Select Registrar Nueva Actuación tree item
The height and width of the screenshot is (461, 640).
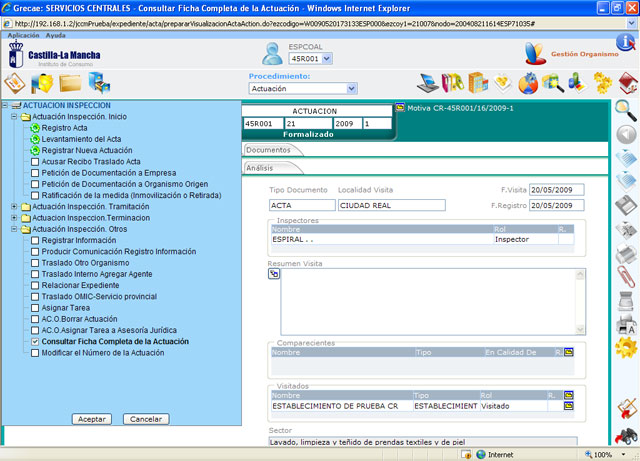[87, 150]
